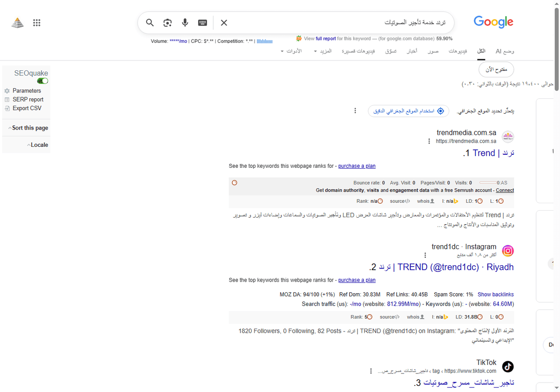Open the three-dot menu beside location notice
The image size is (560, 392).
(355, 111)
